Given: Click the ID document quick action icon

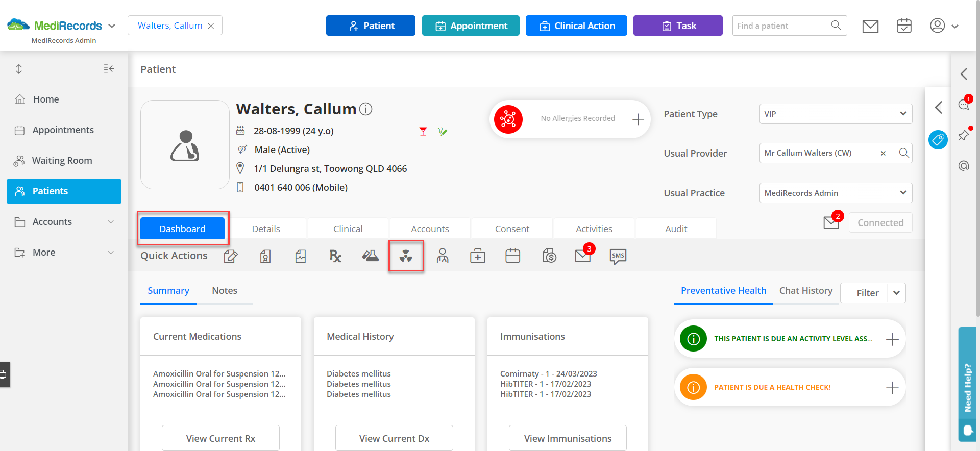Looking at the screenshot, I should tap(265, 256).
